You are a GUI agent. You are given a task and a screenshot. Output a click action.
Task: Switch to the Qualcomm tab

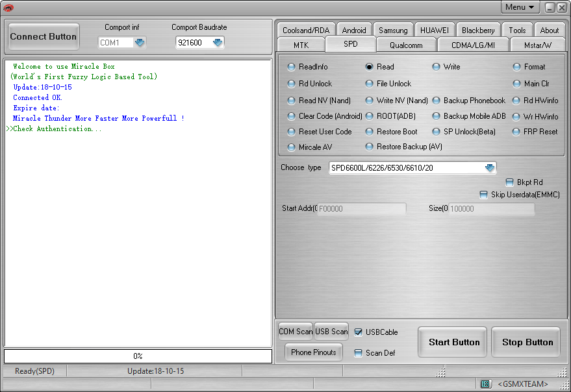(406, 45)
